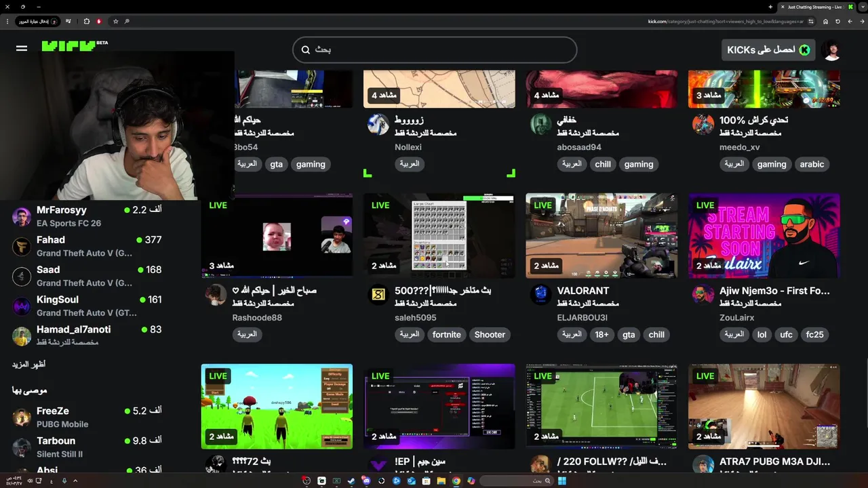
Task: Select the fc25 tag
Action: click(x=814, y=334)
